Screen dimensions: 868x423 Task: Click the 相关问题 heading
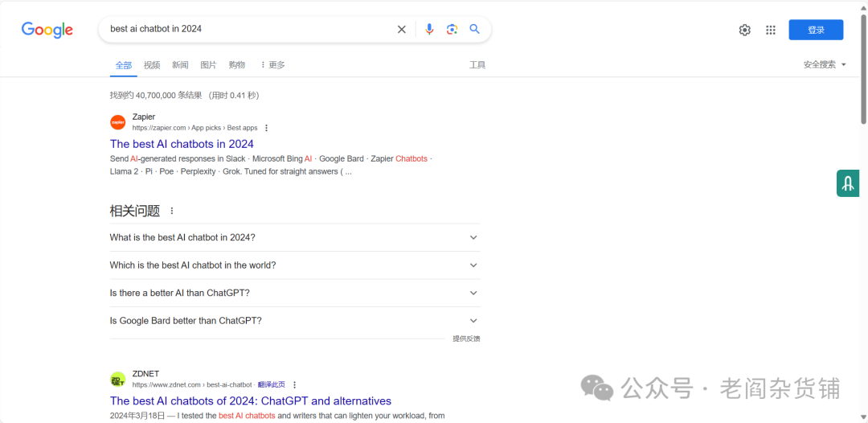(134, 211)
